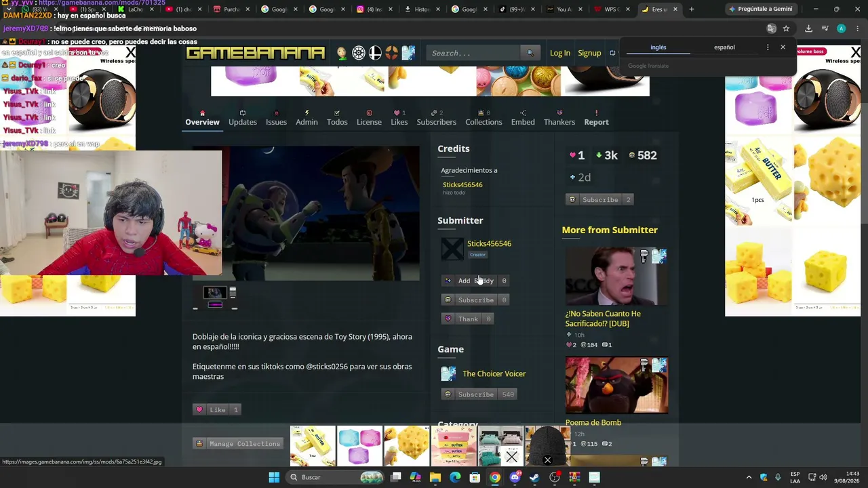Like the mod with Like button
868x488 pixels.
216,409
